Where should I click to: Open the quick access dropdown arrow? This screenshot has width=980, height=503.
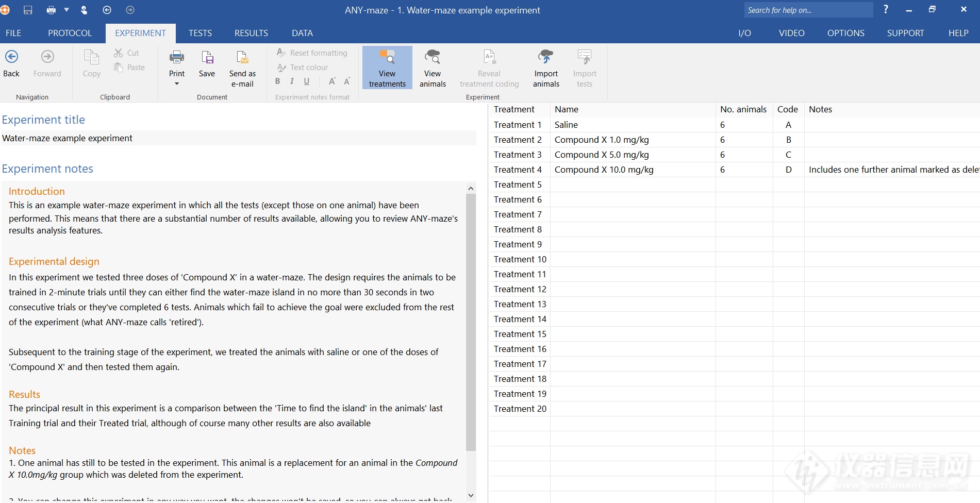[x=67, y=10]
